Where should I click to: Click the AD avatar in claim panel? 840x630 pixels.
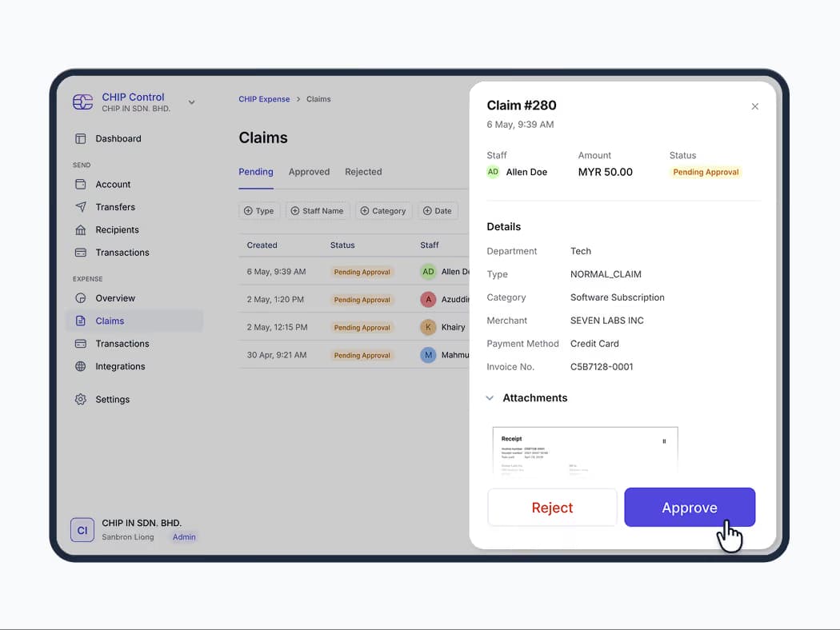coord(493,172)
